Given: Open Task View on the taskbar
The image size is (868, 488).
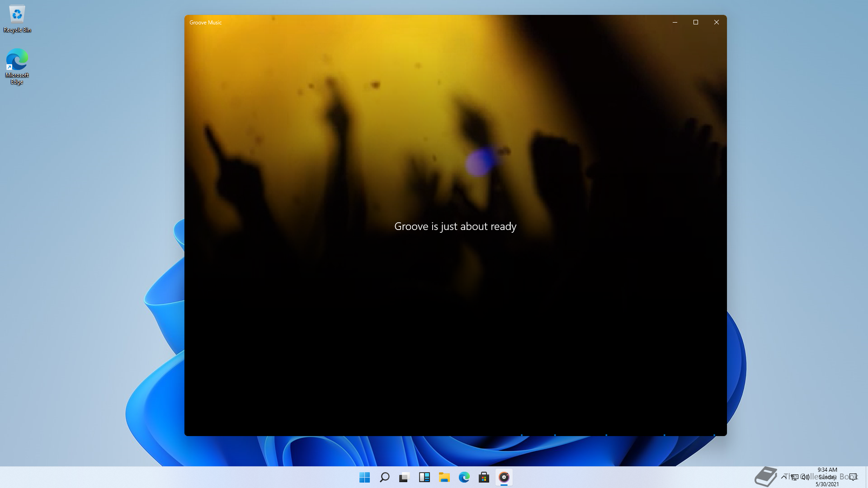Looking at the screenshot, I should [404, 477].
